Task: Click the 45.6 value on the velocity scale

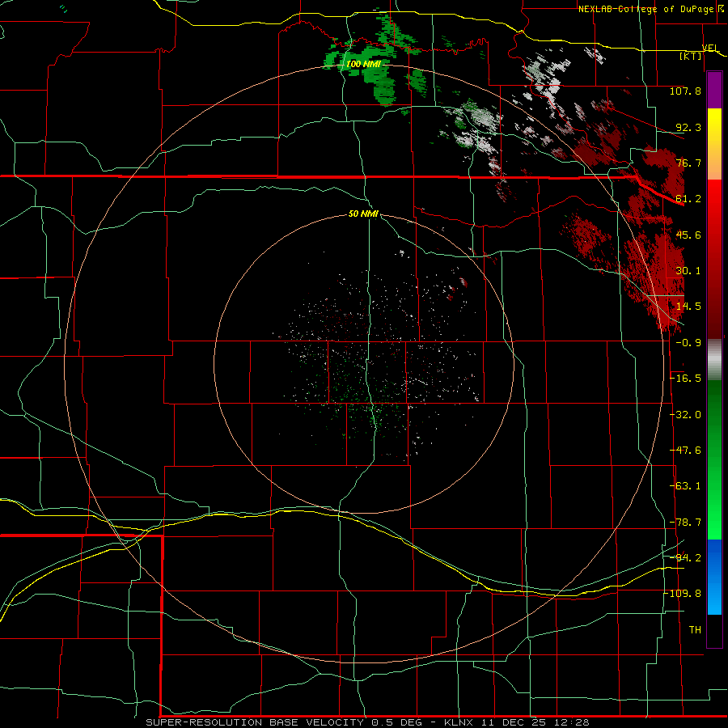Action: pos(688,235)
